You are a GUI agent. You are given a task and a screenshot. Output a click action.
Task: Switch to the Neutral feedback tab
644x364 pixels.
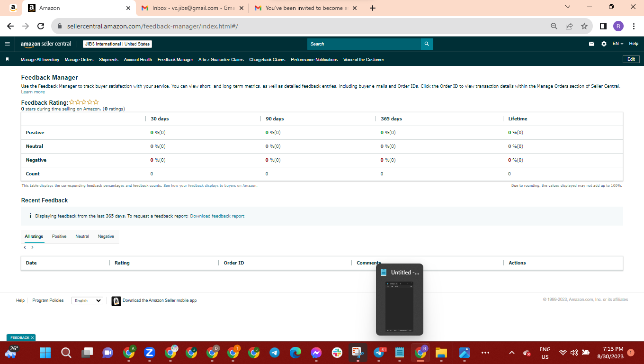[x=82, y=237]
